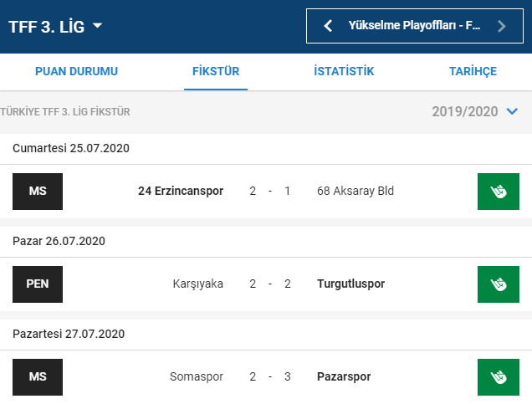Open the İstatistik tab
The image size is (532, 404).
pyautogui.click(x=344, y=71)
